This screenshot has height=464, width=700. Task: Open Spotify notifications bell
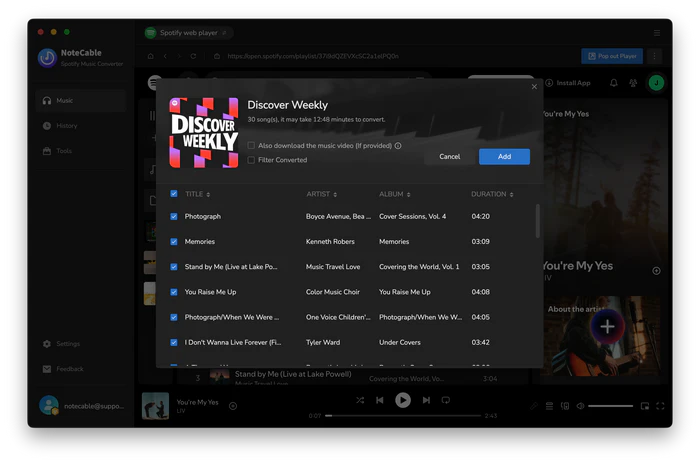pos(614,83)
